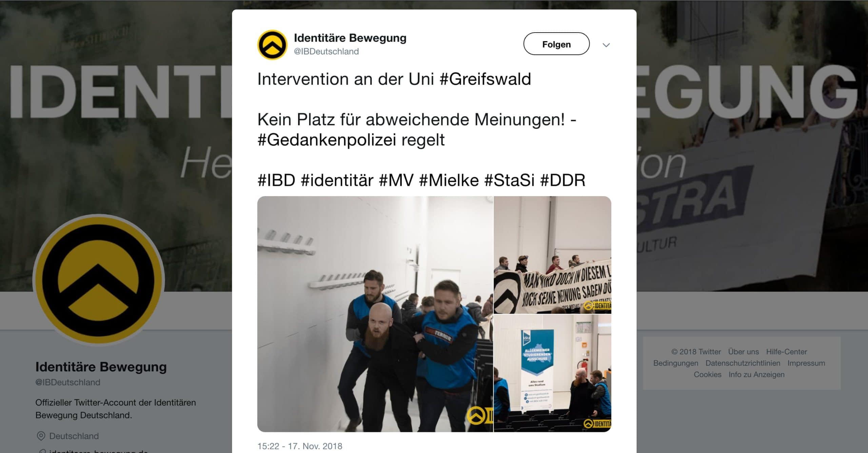
Task: Open @IBDeutschland handle in the tweet header
Action: click(326, 51)
